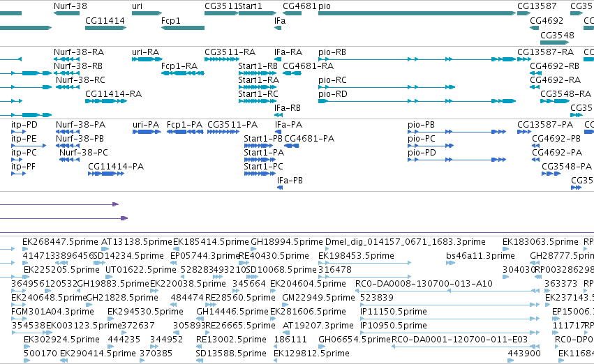Click the CG3511-RA transcript label
Screen dimensions: 594x364
pyautogui.click(x=230, y=52)
